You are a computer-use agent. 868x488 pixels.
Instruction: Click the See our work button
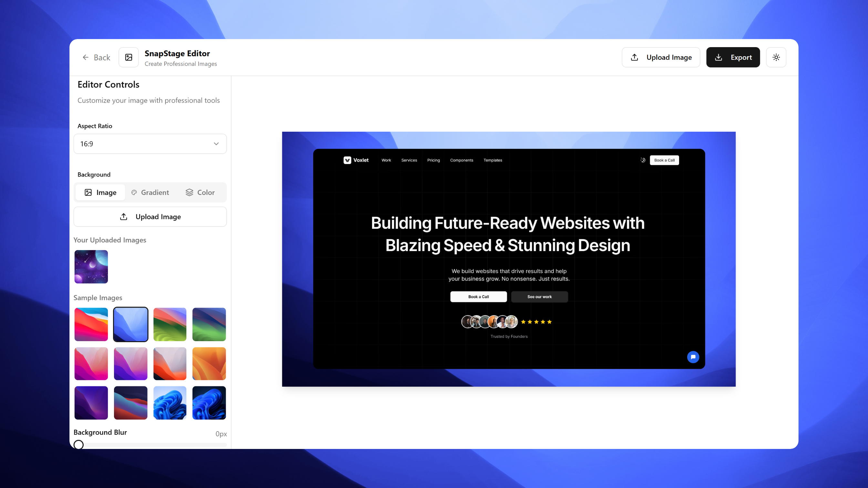pyautogui.click(x=539, y=297)
